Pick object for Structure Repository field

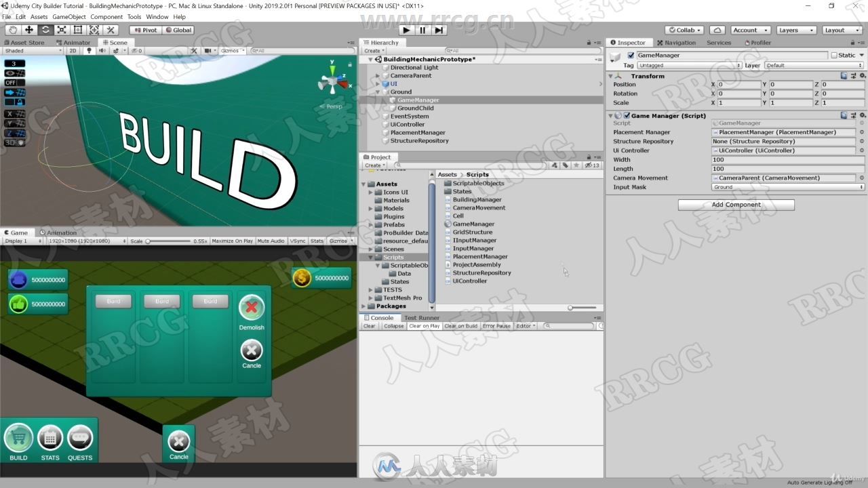(862, 142)
